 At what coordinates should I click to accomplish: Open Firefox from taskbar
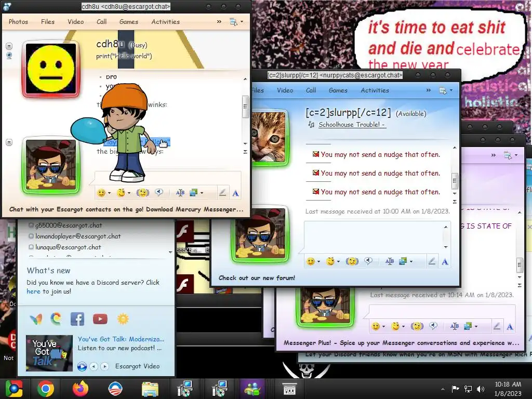tap(81, 389)
